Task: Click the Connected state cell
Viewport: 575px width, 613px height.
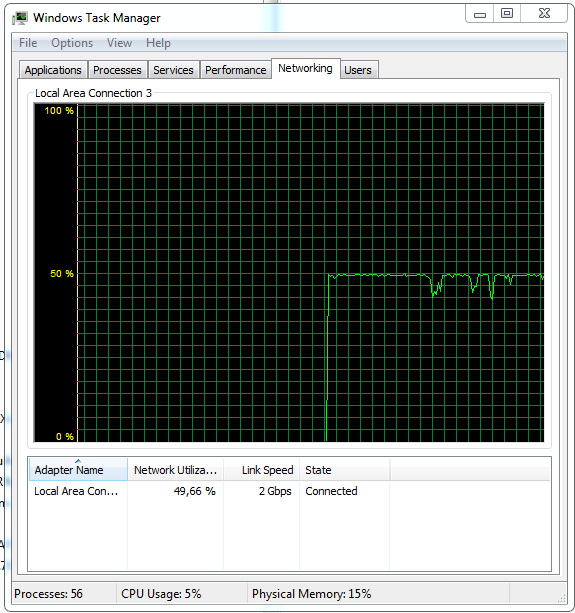Action: pos(331,491)
